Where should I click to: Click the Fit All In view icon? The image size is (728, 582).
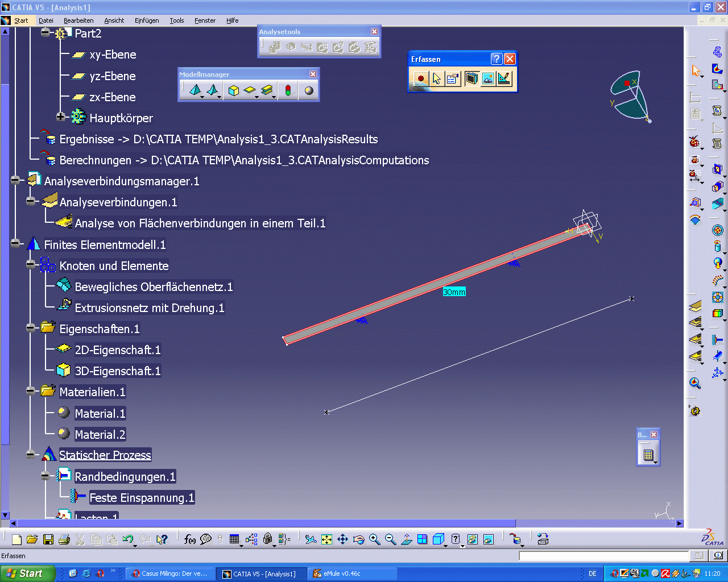click(326, 539)
